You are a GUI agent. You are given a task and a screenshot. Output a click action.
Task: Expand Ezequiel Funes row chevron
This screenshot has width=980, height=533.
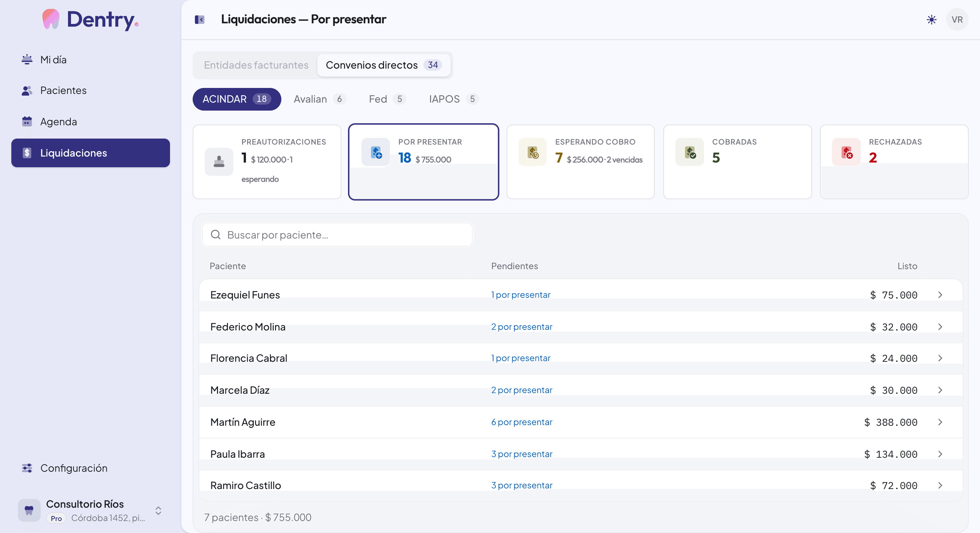tap(940, 295)
